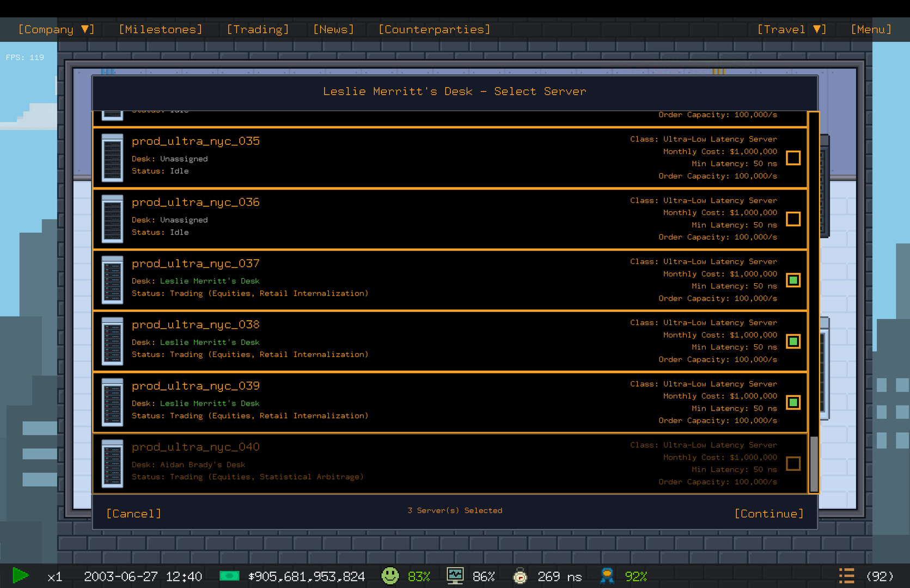Click the server rack icon for prod_ultra_nyc_040

click(112, 463)
